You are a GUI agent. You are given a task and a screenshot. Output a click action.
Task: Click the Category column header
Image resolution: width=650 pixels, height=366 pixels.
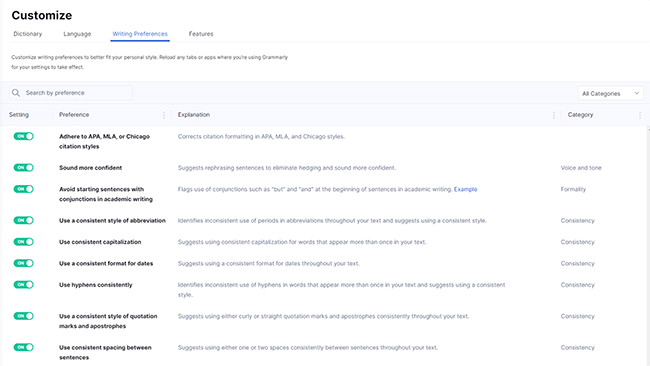(x=580, y=115)
